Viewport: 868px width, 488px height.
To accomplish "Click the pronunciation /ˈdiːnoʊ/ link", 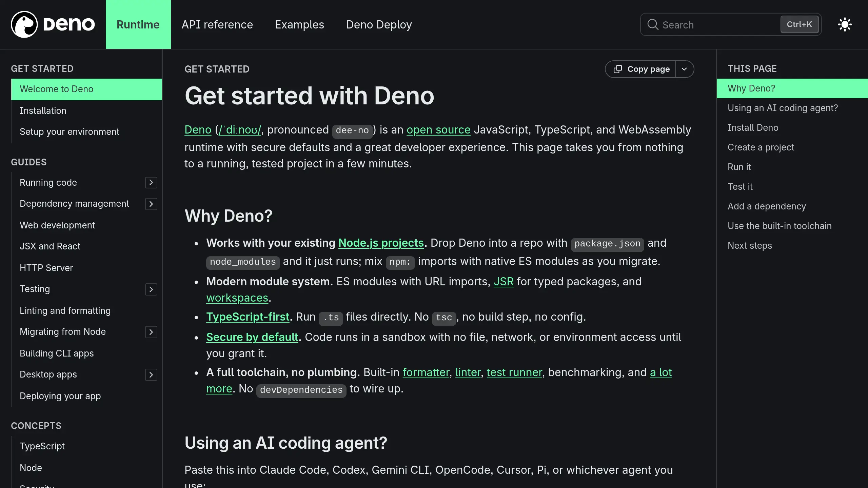I will [240, 130].
